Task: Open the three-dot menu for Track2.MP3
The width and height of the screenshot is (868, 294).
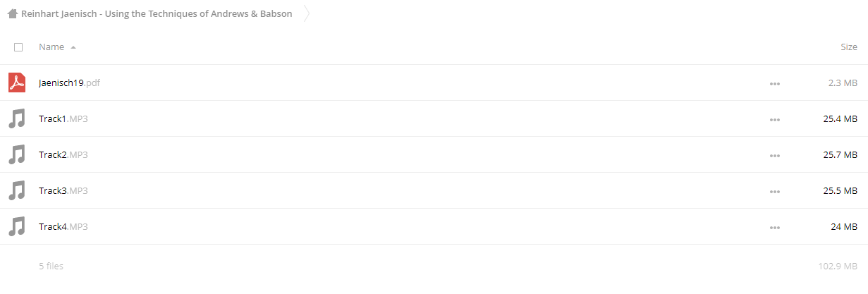Action: click(x=775, y=155)
